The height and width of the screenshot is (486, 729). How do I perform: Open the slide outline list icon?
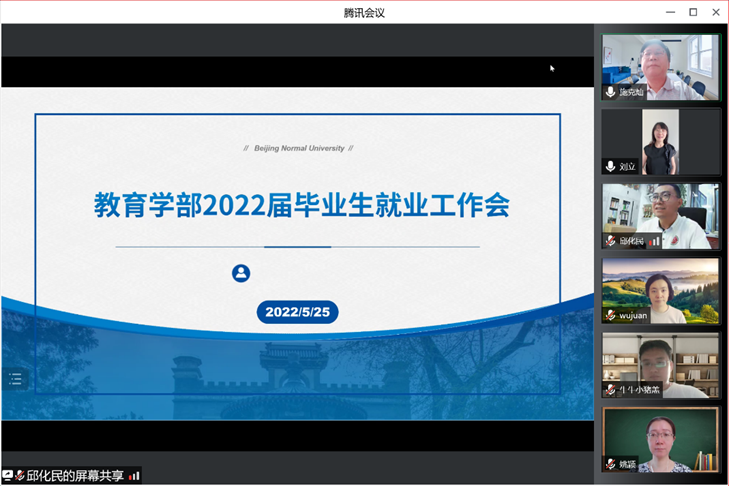tap(15, 378)
